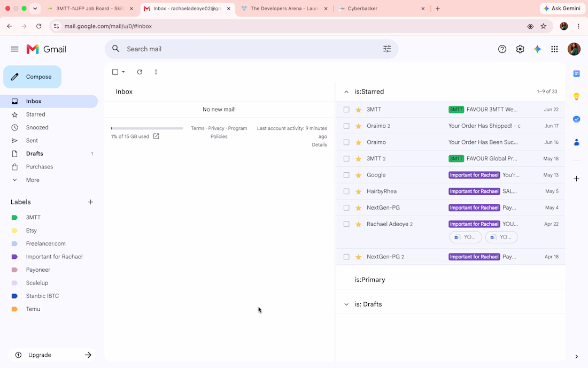Open the Google account avatar in Gmail

coord(574,49)
